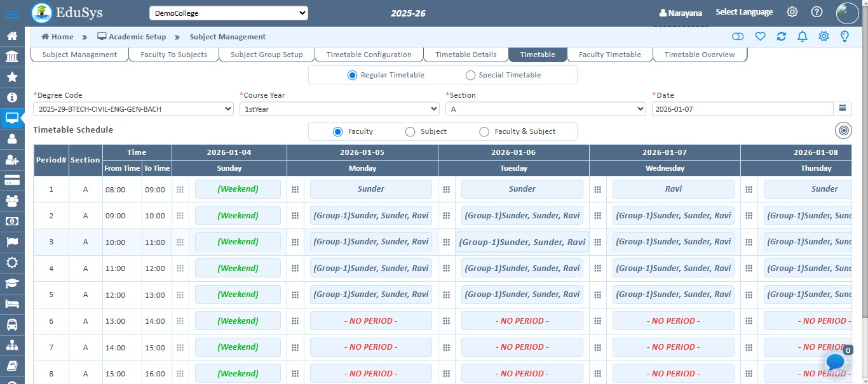Open the settings gear in the top bar

(791, 11)
